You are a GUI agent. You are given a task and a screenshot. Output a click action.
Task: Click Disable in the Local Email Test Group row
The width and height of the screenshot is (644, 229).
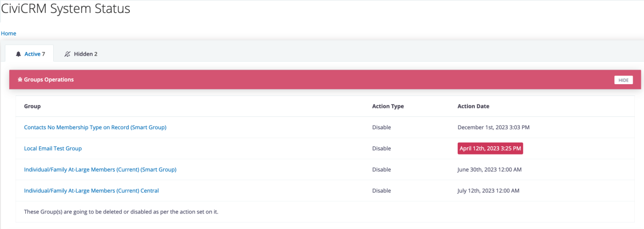click(x=382, y=149)
